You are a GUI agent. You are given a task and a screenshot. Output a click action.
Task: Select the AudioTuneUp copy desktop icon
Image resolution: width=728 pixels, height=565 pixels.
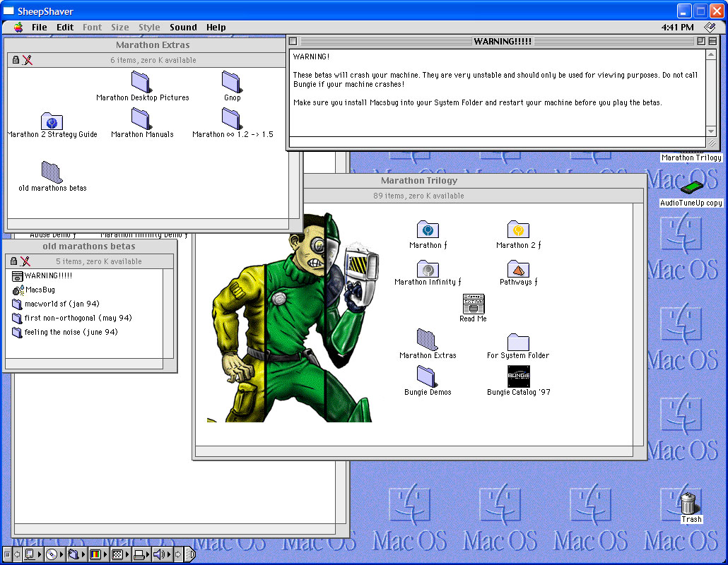click(x=691, y=188)
